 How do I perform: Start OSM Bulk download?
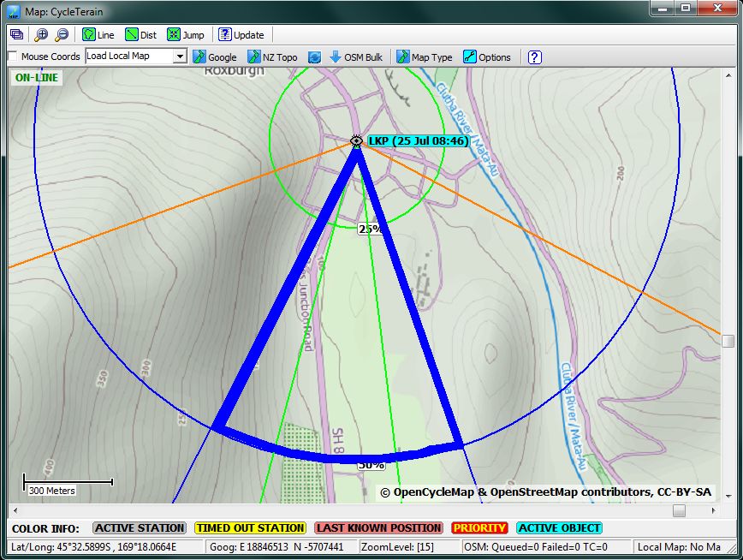pos(356,57)
